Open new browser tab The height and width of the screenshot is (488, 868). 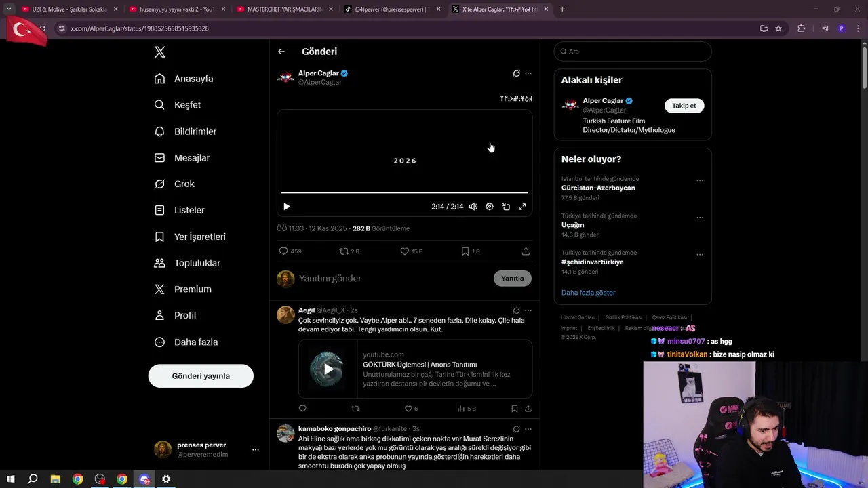click(562, 9)
